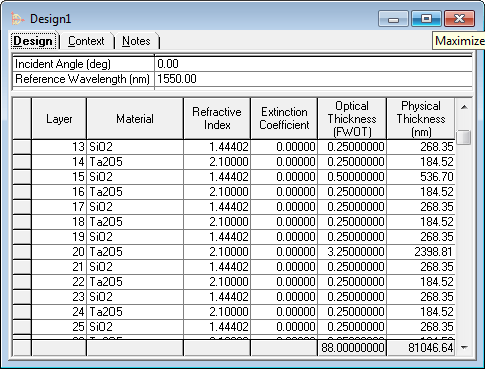485x369 pixels.
Task: Click total physical thickness 81046.64
Action: pyautogui.click(x=421, y=348)
